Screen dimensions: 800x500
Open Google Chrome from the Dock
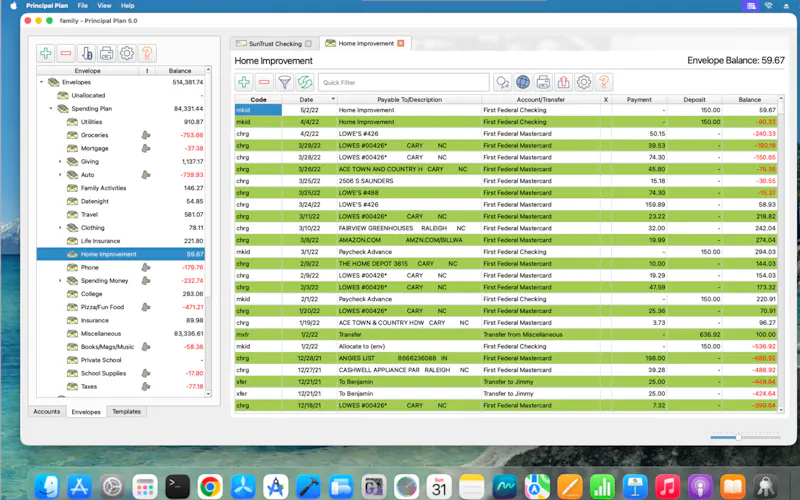210,487
